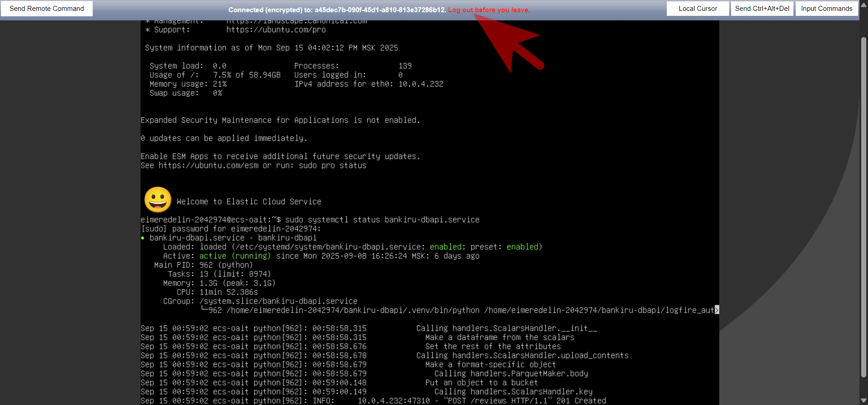
Task: Click the Send Remote Command button
Action: [x=47, y=9]
